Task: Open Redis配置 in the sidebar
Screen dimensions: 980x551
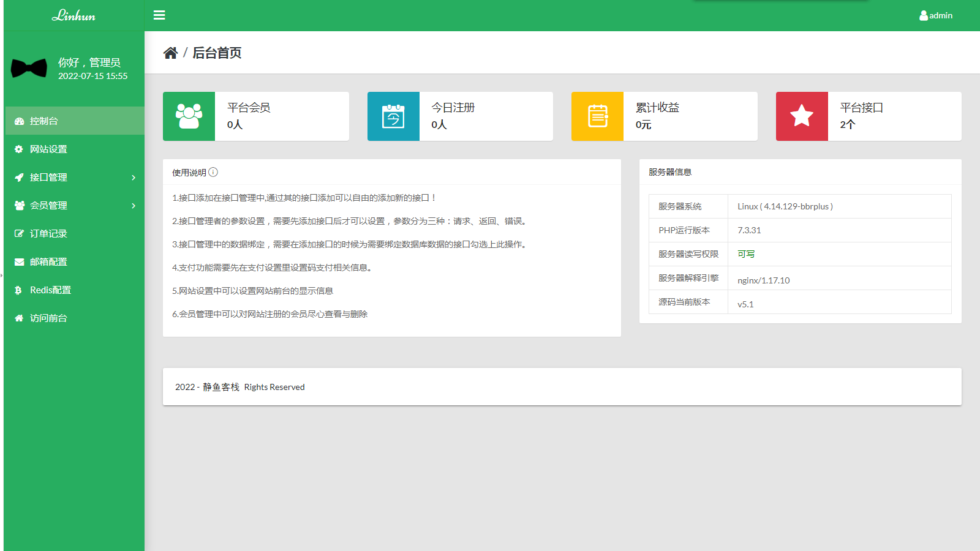Action: (50, 290)
